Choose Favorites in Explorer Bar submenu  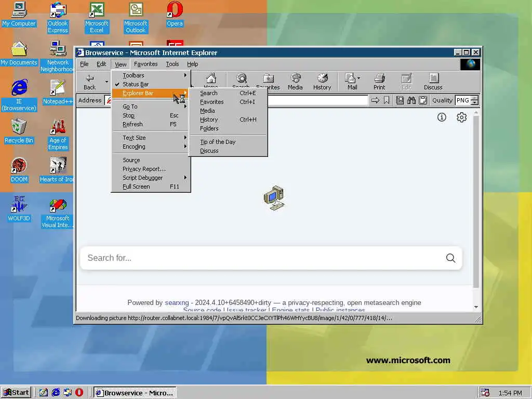pos(228,102)
